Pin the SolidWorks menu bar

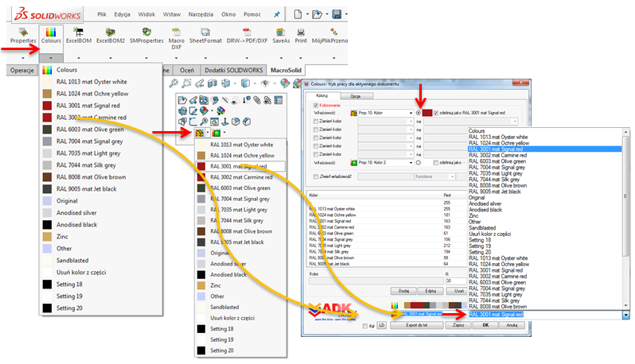277,14
